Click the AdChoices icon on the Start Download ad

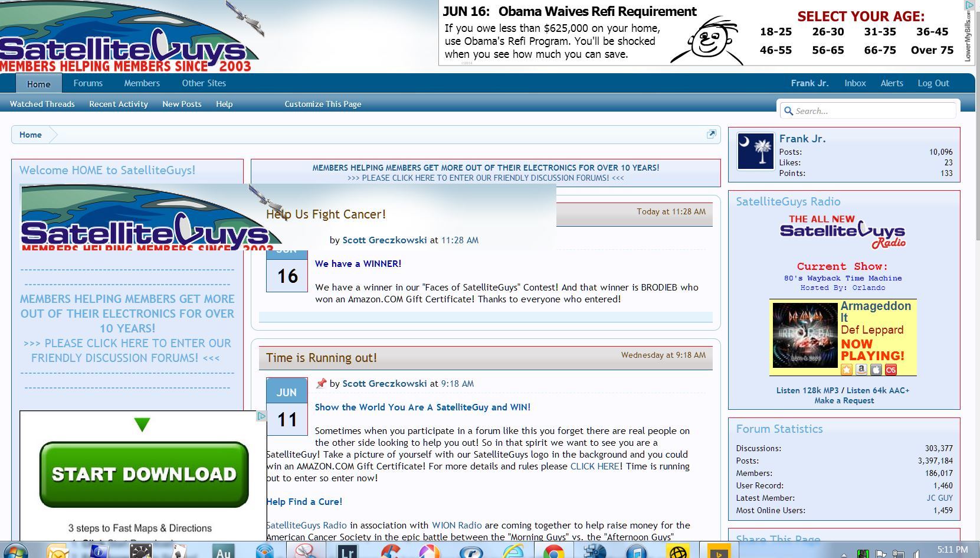[261, 416]
